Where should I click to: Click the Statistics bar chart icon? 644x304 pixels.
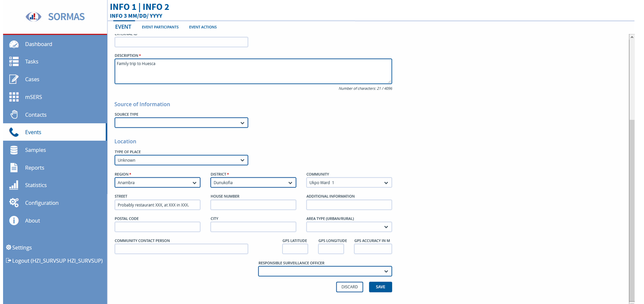14,185
